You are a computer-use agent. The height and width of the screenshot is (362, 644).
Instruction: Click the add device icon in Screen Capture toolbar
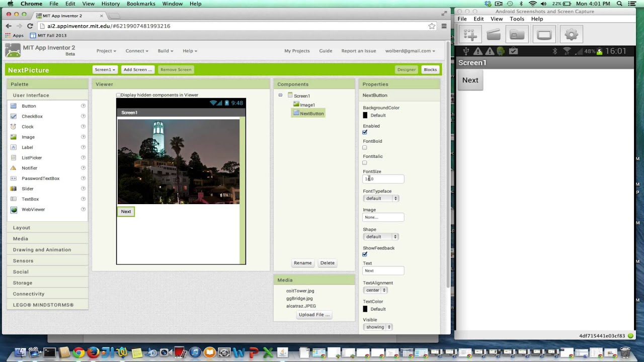(x=470, y=35)
